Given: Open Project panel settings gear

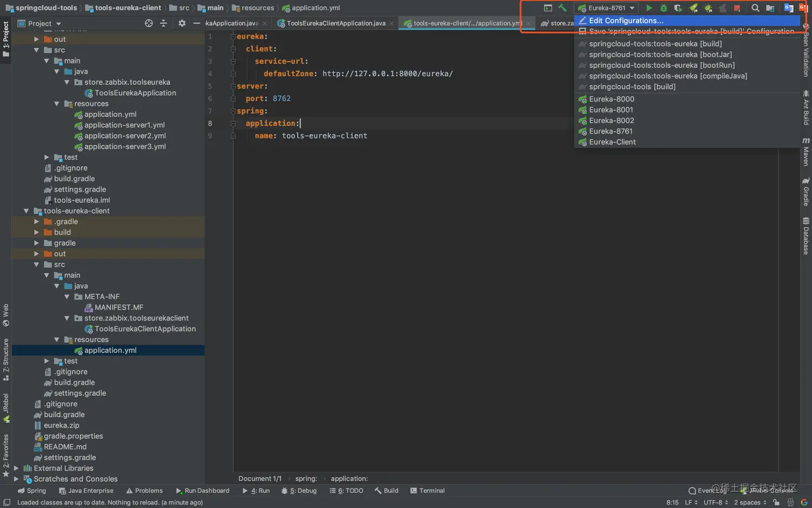Looking at the screenshot, I should click(182, 23).
